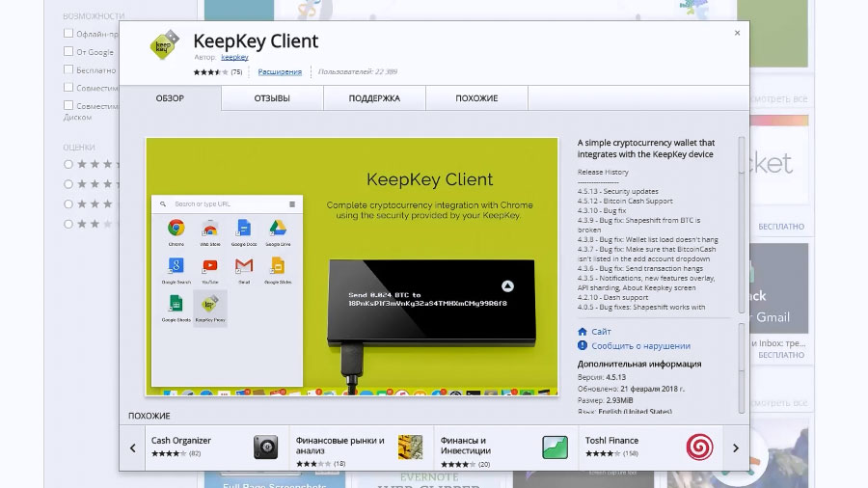The width and height of the screenshot is (868, 488).
Task: Click the Cash Organizer safe icon
Action: point(266,447)
